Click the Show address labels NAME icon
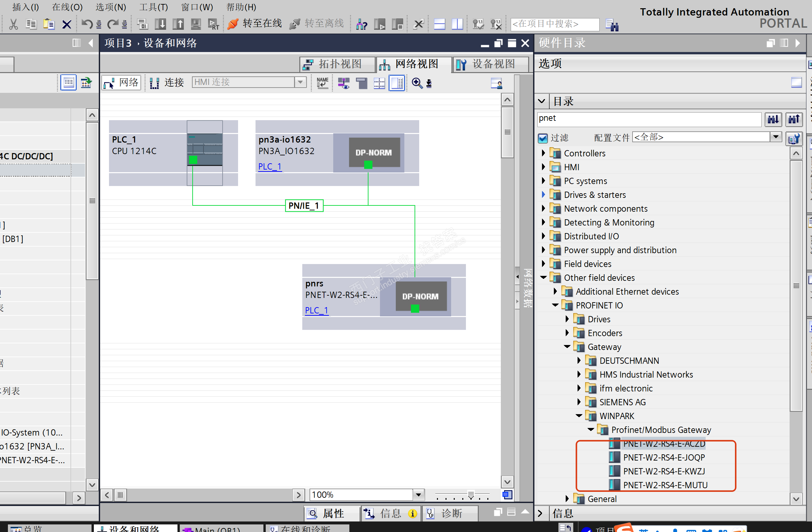812x532 pixels. (x=322, y=83)
